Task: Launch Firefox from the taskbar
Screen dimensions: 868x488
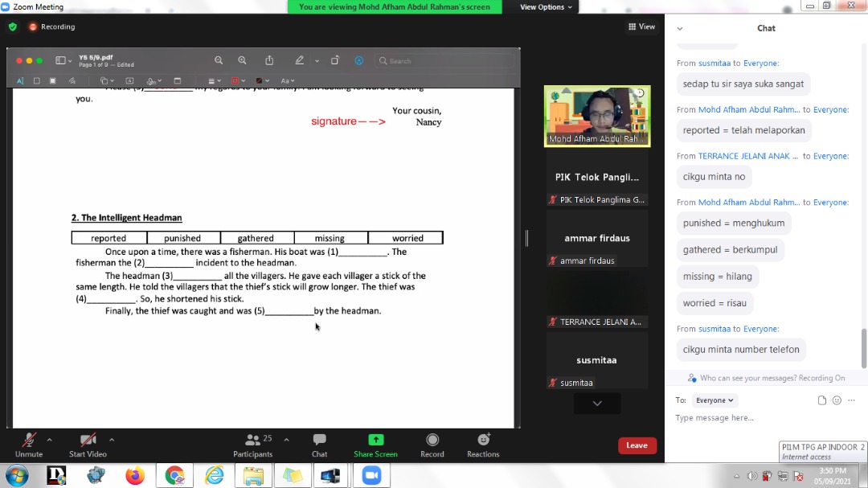Action: pos(134,476)
